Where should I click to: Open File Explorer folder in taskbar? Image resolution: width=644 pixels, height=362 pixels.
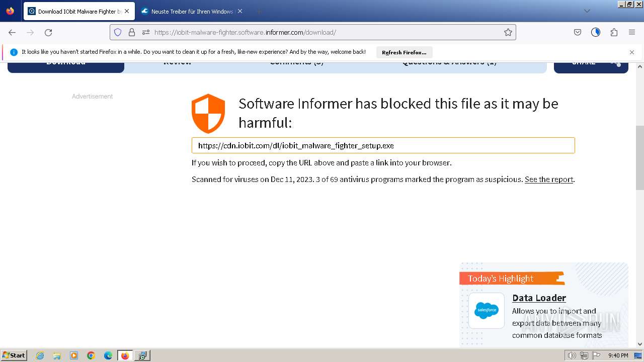pos(57,355)
